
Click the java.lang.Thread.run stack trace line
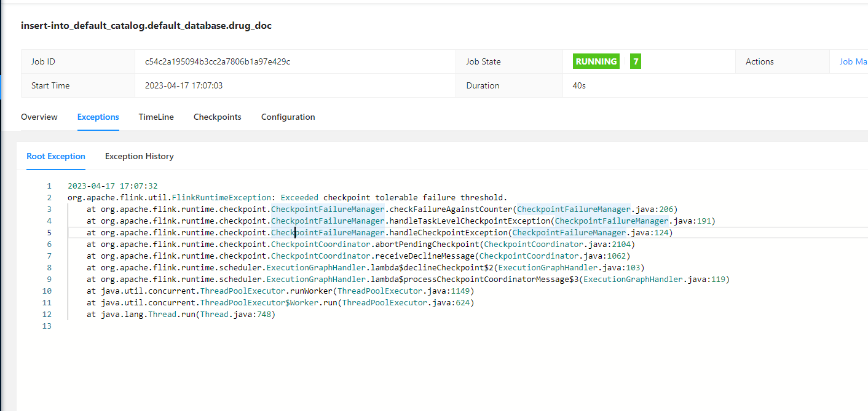tap(181, 314)
